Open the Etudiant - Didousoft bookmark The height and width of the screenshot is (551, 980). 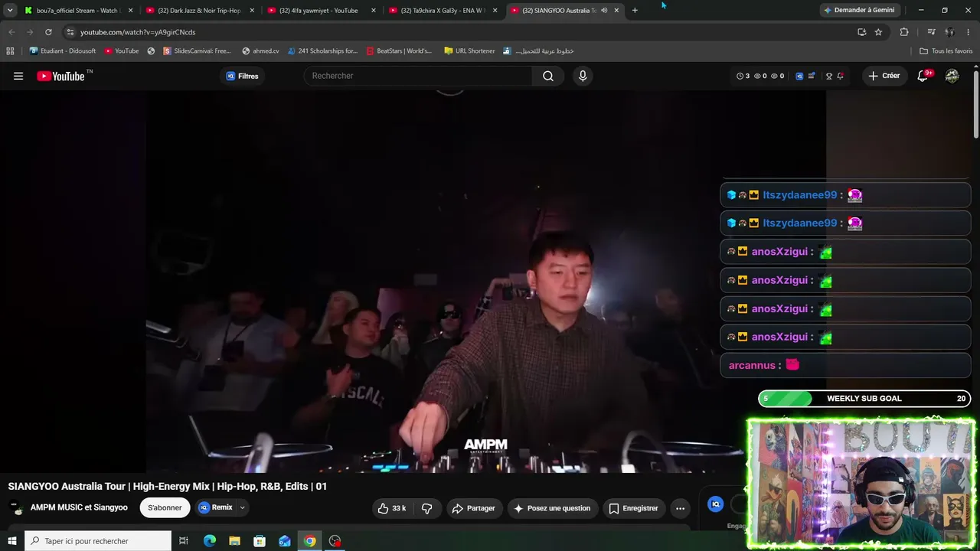coord(63,51)
